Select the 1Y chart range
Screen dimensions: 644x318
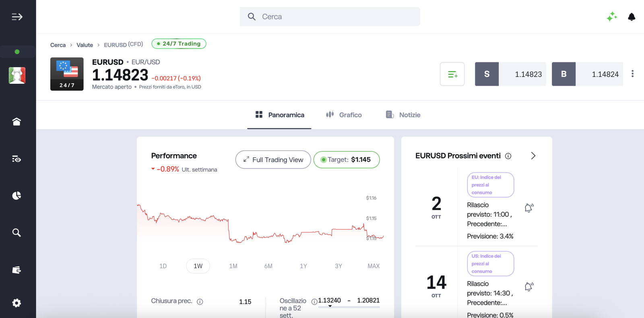[x=303, y=266]
